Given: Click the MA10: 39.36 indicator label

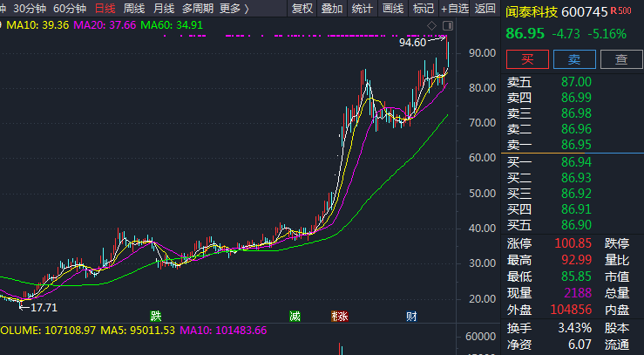Looking at the screenshot, I should pyautogui.click(x=37, y=25).
